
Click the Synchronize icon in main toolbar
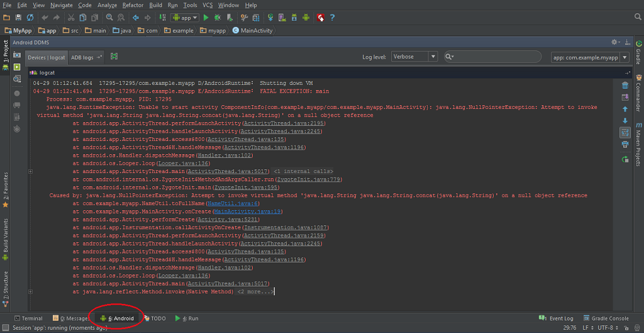(x=31, y=18)
